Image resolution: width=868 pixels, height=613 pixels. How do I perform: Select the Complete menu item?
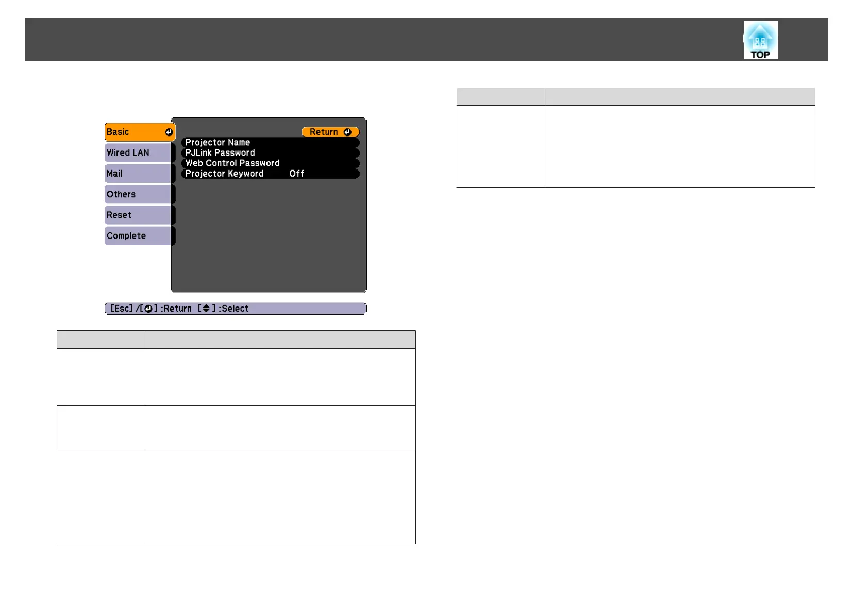click(138, 235)
